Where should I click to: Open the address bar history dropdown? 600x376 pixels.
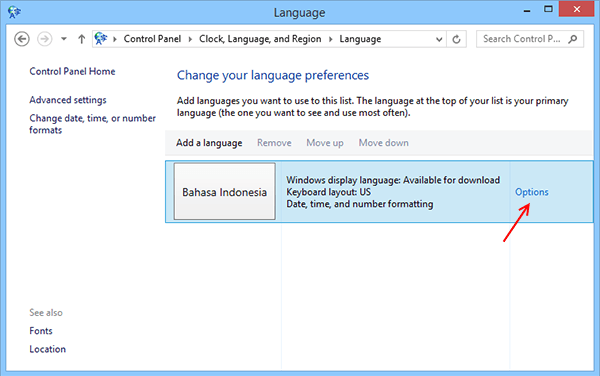pyautogui.click(x=439, y=39)
